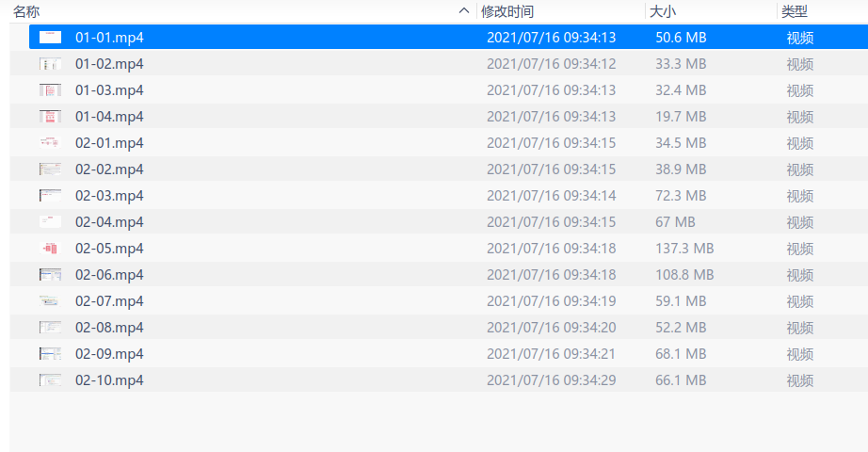Image resolution: width=868 pixels, height=452 pixels.
Task: Click the 52.2 MB size cell
Action: click(681, 328)
